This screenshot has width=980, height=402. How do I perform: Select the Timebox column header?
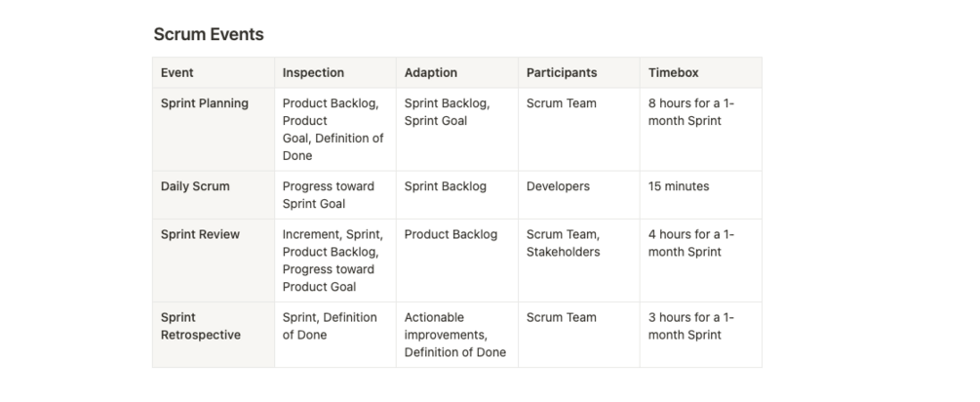(x=674, y=72)
